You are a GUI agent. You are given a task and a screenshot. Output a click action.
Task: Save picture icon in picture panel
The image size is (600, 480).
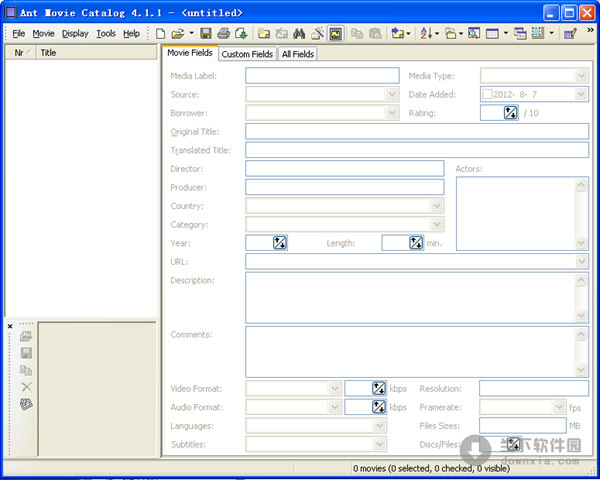26,353
